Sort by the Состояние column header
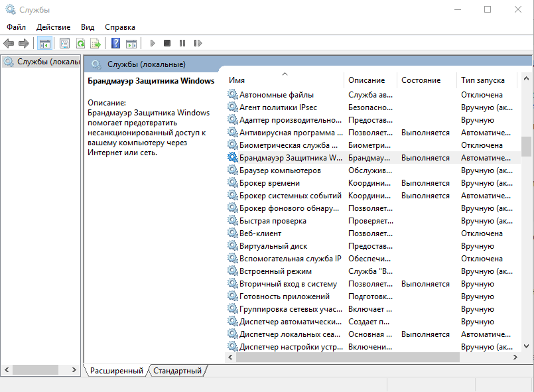534x392 pixels. (x=427, y=80)
